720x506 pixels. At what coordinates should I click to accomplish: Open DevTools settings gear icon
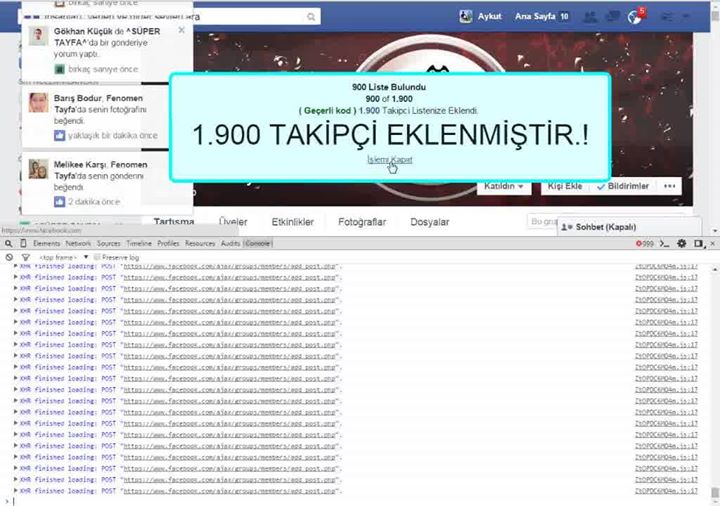[x=681, y=243]
